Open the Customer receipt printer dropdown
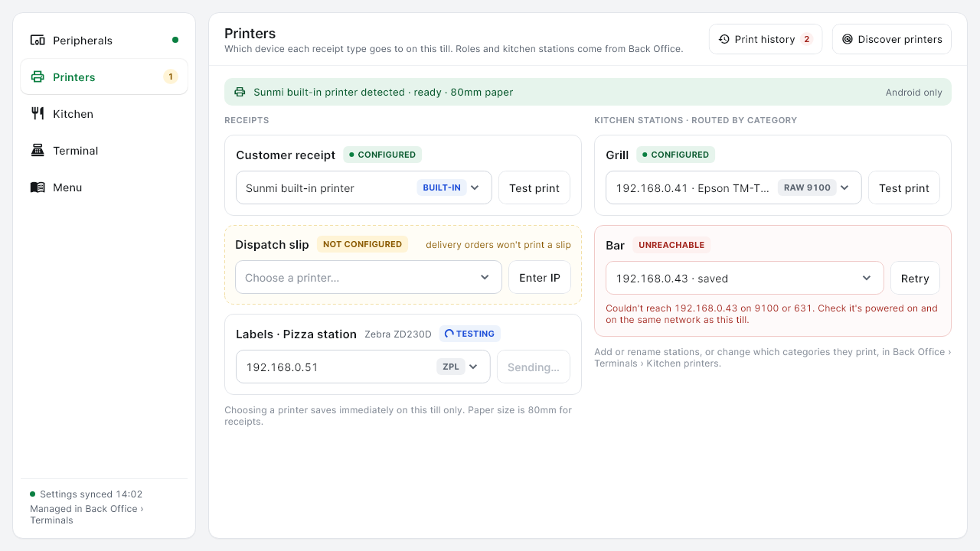The width and height of the screenshot is (980, 551). tap(364, 187)
